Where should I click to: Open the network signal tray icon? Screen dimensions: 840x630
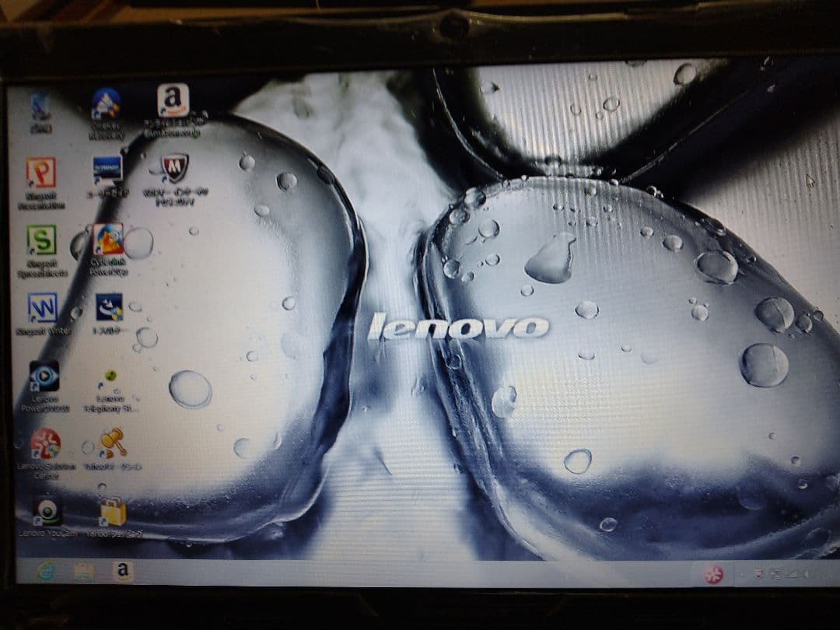click(x=791, y=574)
